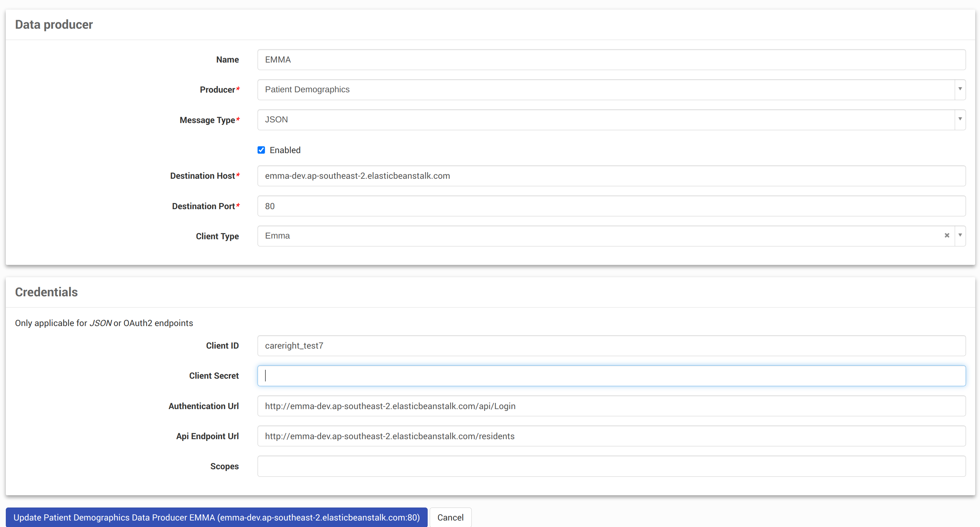This screenshot has width=980, height=527.
Task: Focus the Name field containing EMMA
Action: point(611,60)
